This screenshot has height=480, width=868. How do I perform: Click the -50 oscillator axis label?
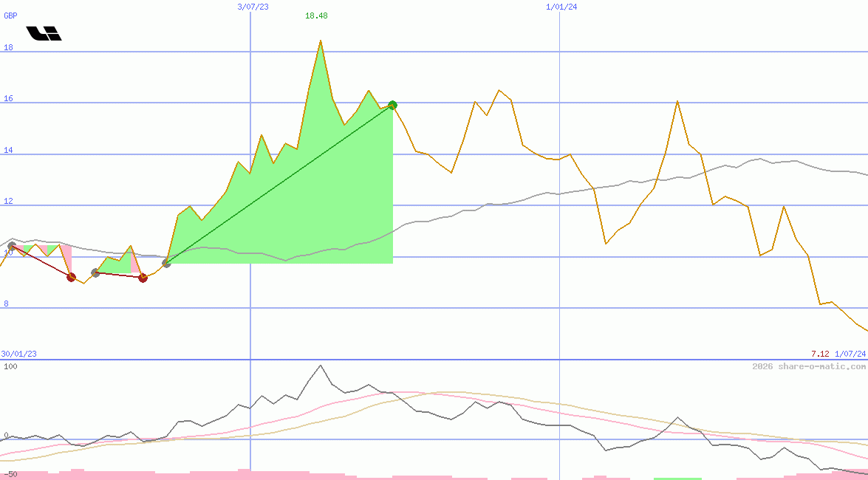10,473
